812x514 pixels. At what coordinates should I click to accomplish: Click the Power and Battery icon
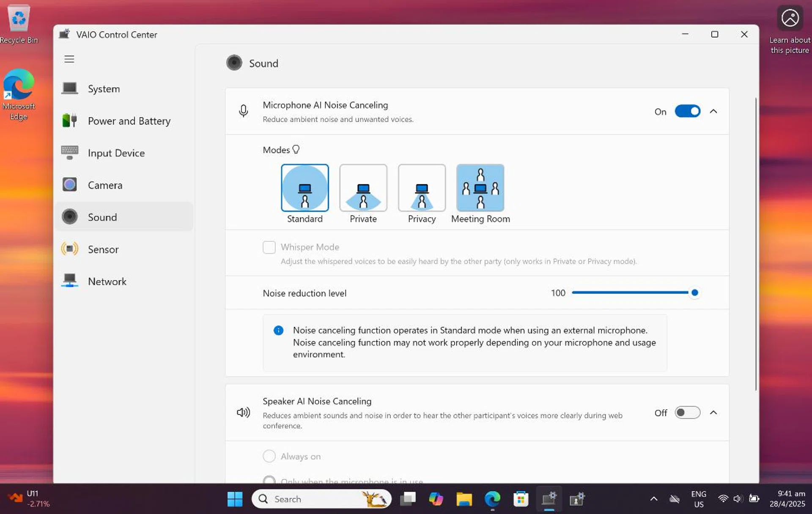click(69, 120)
